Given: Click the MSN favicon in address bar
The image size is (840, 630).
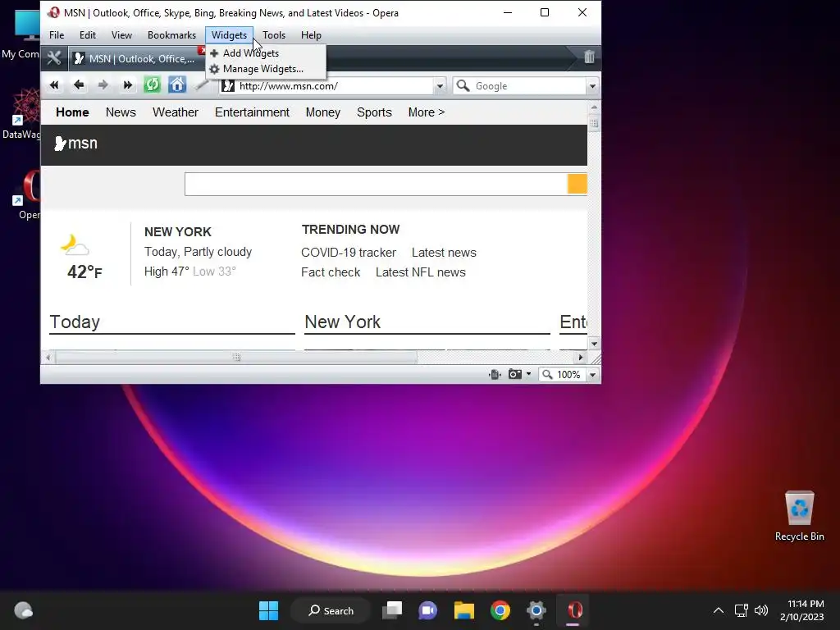Looking at the screenshot, I should click(x=228, y=85).
